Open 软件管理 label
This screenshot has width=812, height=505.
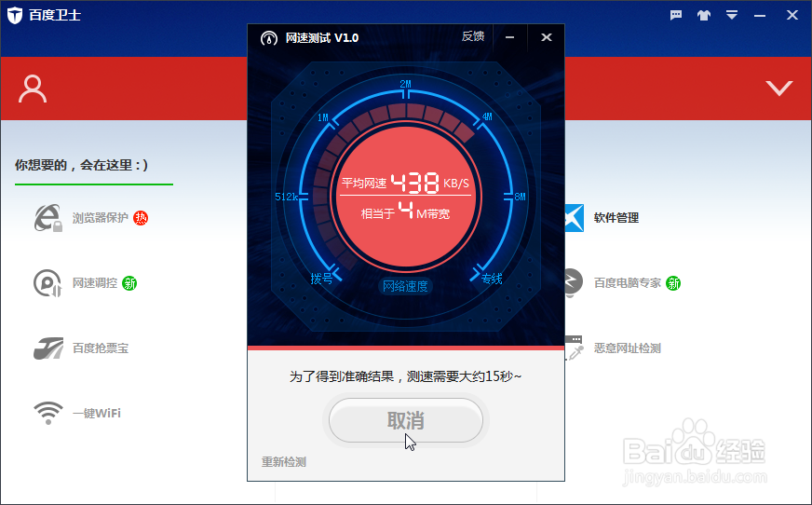[616, 217]
